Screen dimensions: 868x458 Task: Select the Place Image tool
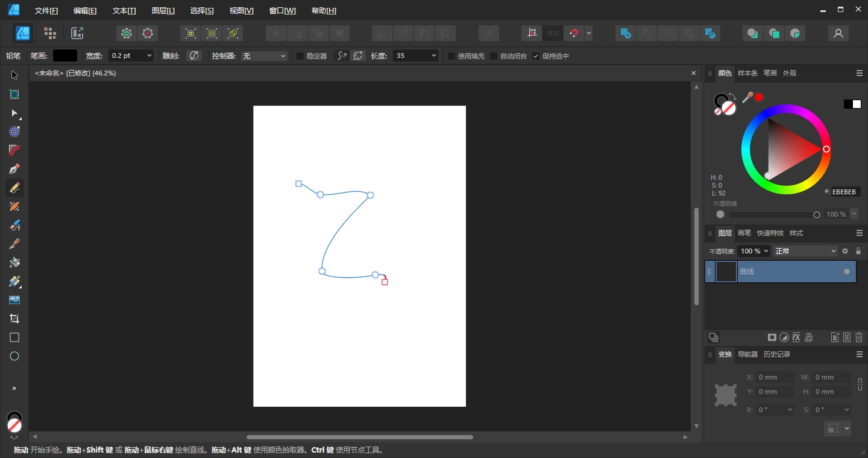coord(14,300)
